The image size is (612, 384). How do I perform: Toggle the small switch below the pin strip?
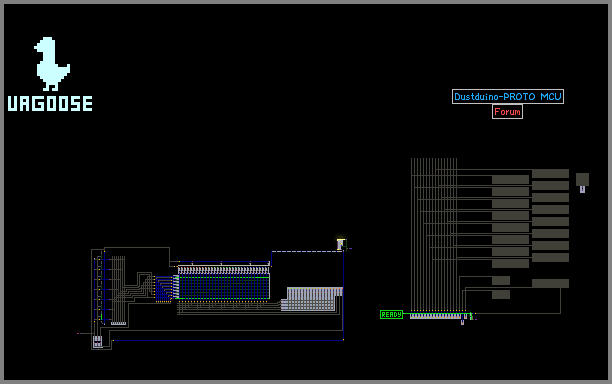click(463, 322)
